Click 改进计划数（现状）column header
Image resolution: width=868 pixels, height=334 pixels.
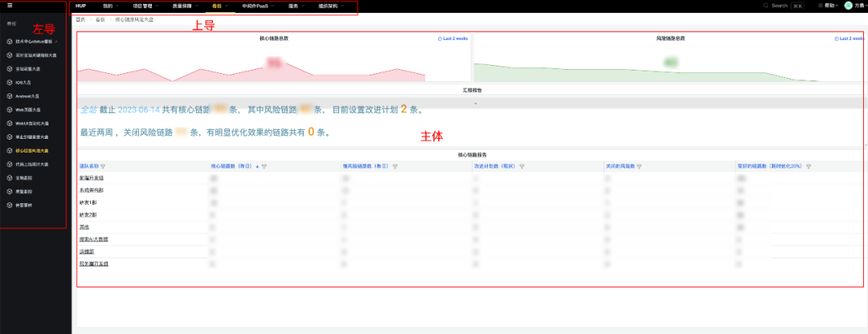pyautogui.click(x=494, y=166)
